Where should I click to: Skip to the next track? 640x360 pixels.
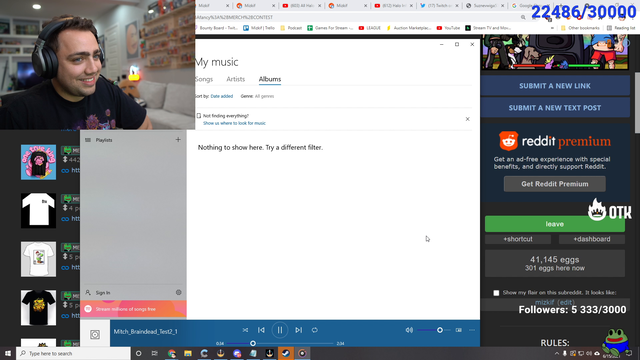click(299, 330)
